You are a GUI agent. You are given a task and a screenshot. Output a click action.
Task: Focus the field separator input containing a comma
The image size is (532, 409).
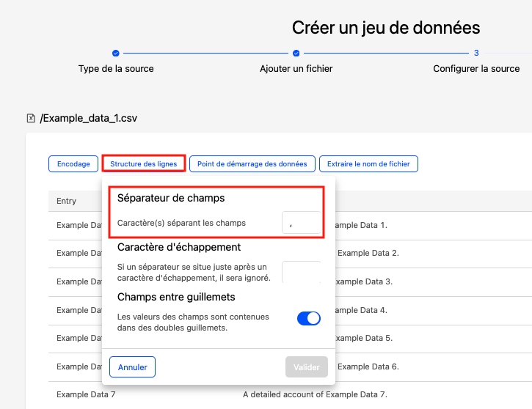coord(301,223)
